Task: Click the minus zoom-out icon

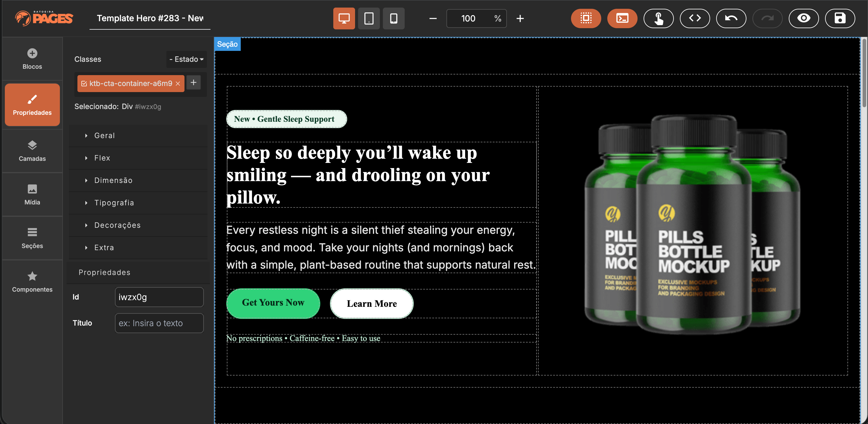Action: click(x=433, y=18)
